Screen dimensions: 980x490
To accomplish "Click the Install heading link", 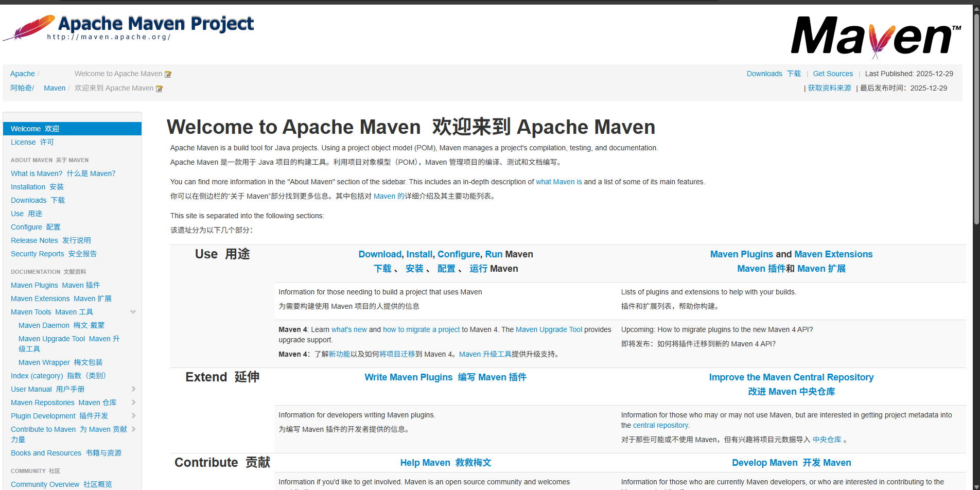I will (419, 254).
